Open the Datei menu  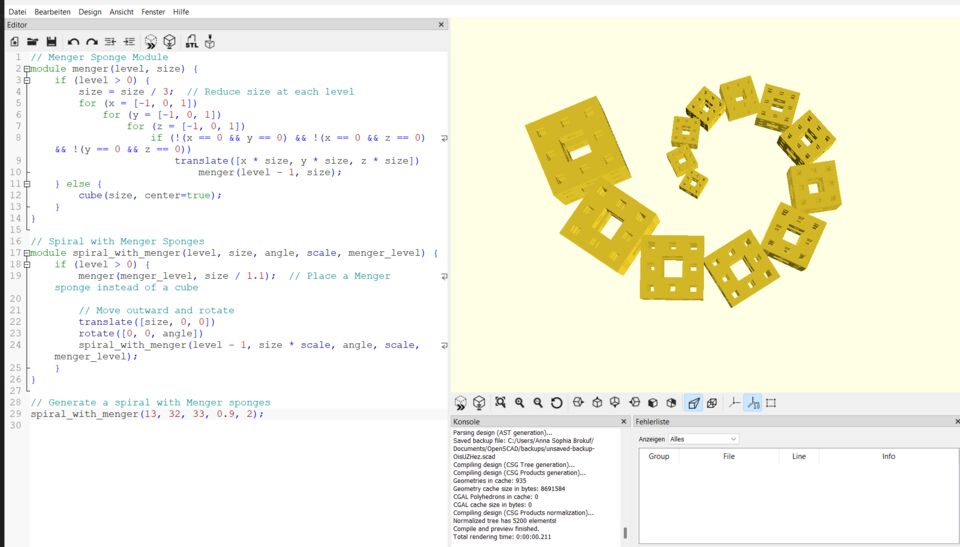coord(18,12)
